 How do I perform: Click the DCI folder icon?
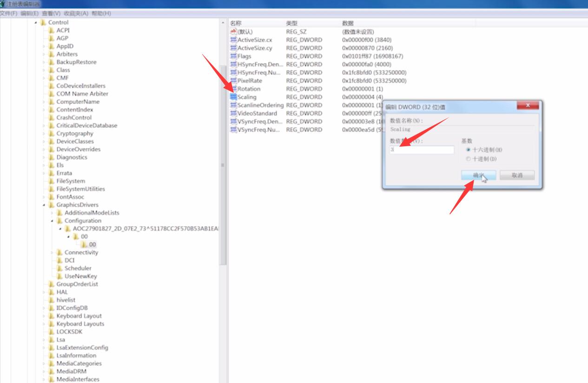[59, 260]
